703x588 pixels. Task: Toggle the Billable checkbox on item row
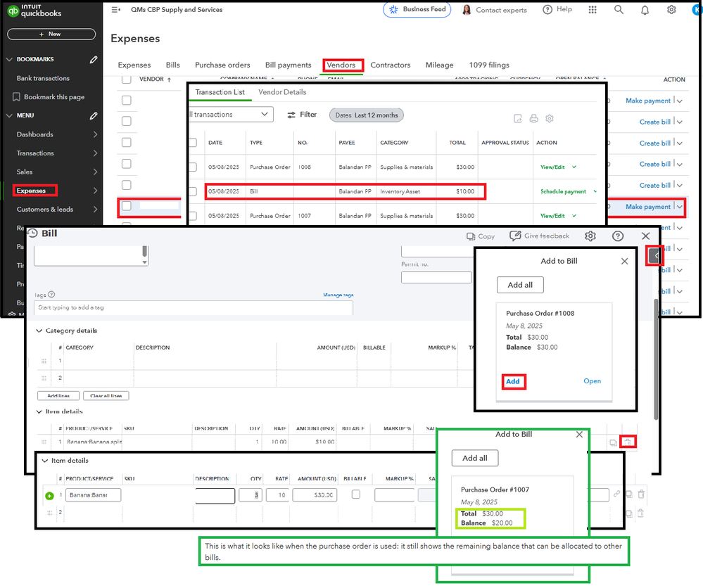(356, 494)
